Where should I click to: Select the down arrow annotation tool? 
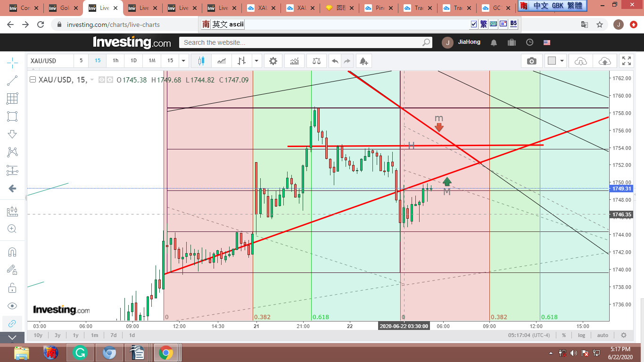(12, 134)
